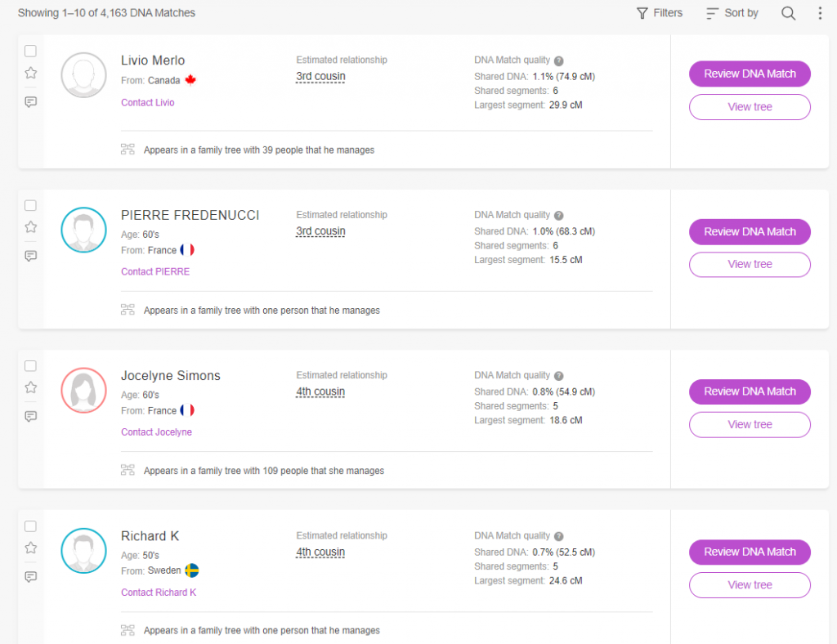Star the Livio Merlo match
This screenshot has width=837, height=644.
pyautogui.click(x=31, y=73)
